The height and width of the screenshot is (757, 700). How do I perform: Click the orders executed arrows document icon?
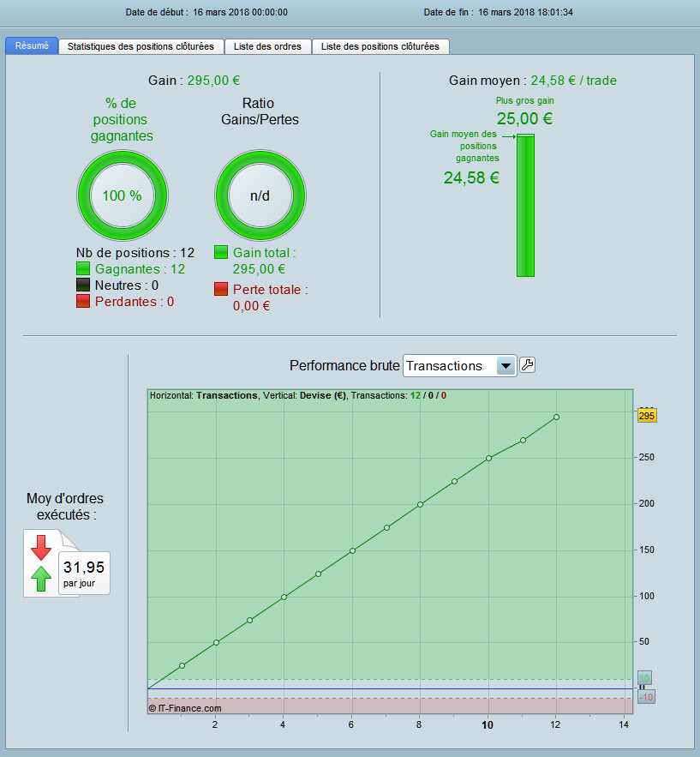click(x=51, y=563)
